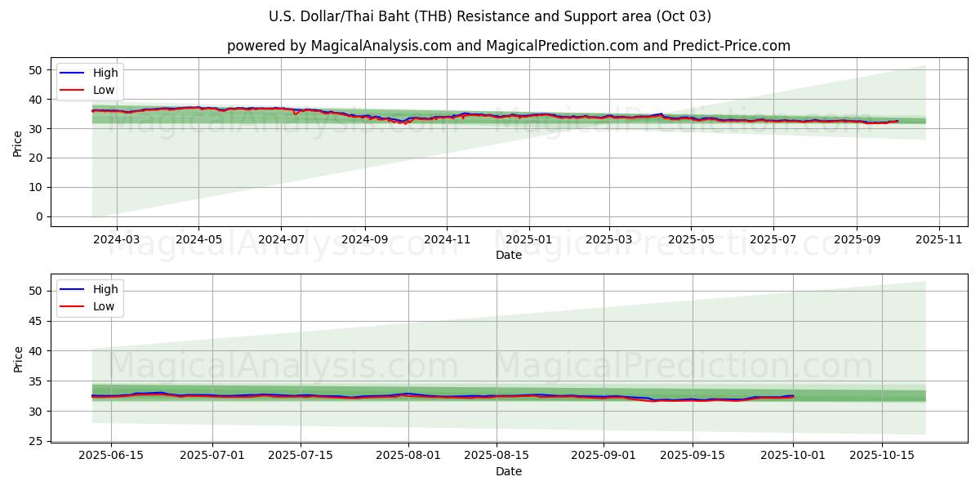This screenshot has width=980, height=490.
Task: Click blue High legend line in top chart
Action: click(x=73, y=73)
